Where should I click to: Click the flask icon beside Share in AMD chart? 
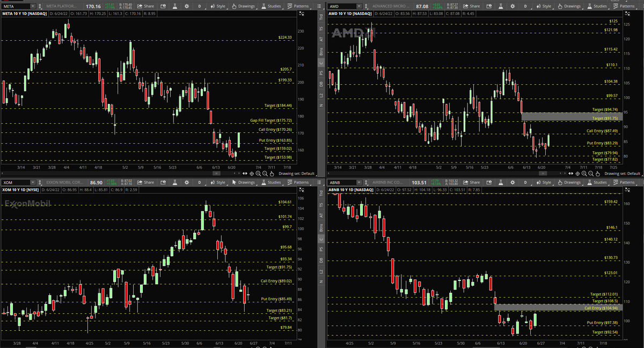tap(501, 6)
